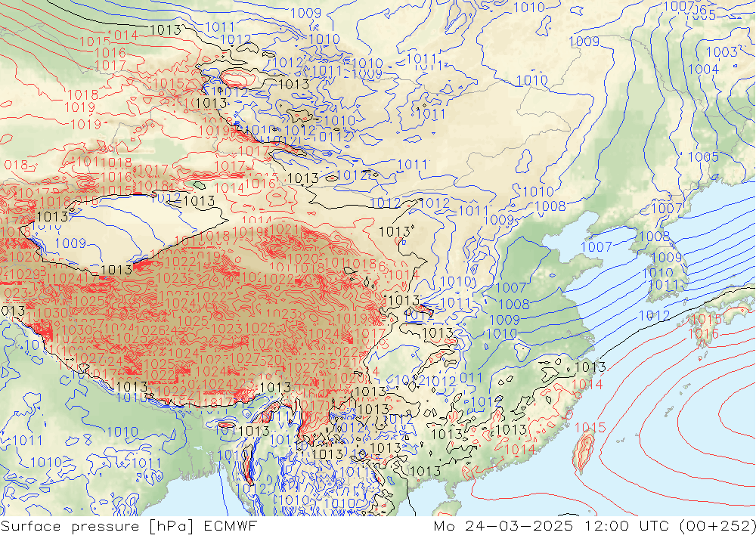The height and width of the screenshot is (554, 756).
Task: Click the 1008 label over the Korean peninsula
Action: coord(655,237)
